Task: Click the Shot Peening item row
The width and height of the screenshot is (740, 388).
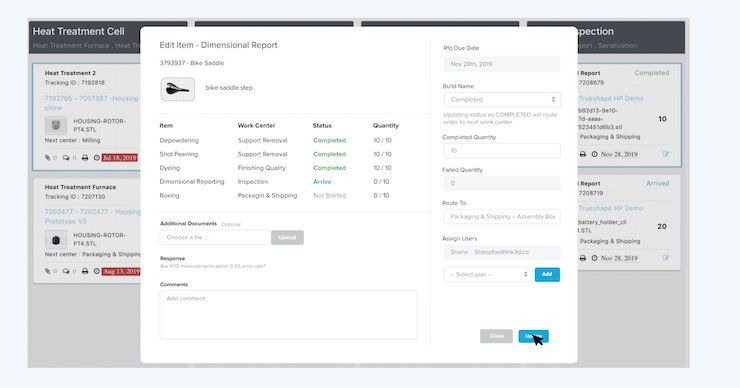Action: (279, 154)
